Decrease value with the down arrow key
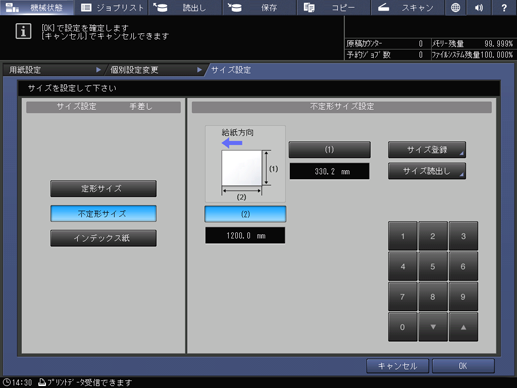 click(x=433, y=327)
